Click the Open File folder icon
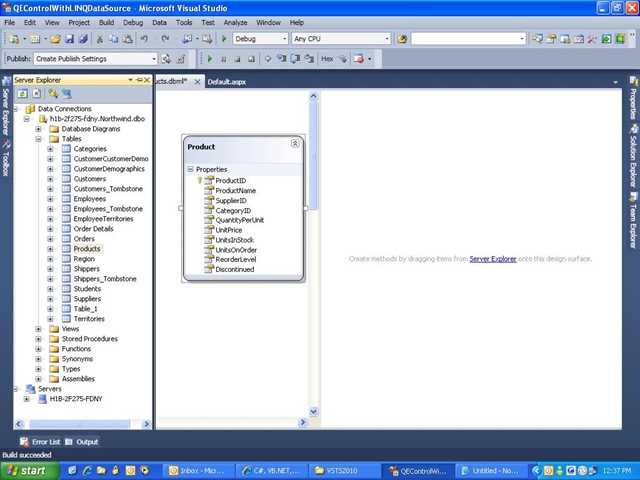The width and height of the screenshot is (640, 480). coord(56,39)
